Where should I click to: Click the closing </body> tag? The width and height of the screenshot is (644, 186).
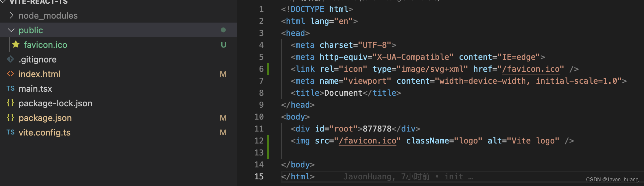pos(298,165)
